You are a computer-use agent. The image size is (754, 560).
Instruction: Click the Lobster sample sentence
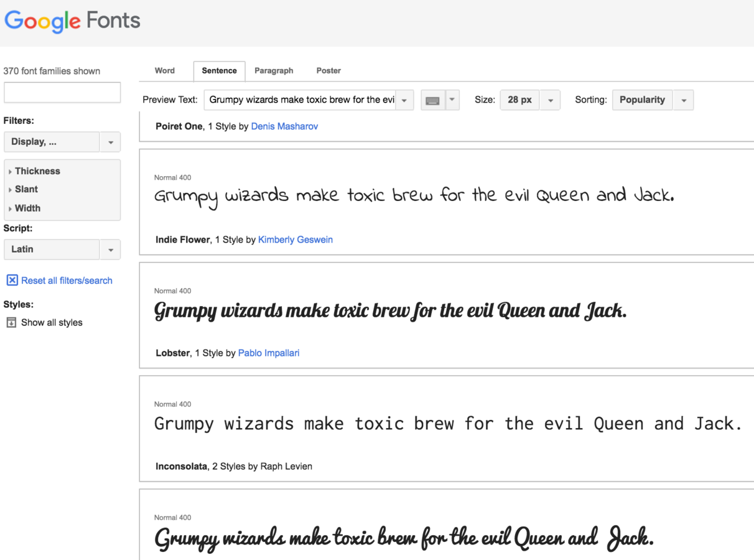390,311
